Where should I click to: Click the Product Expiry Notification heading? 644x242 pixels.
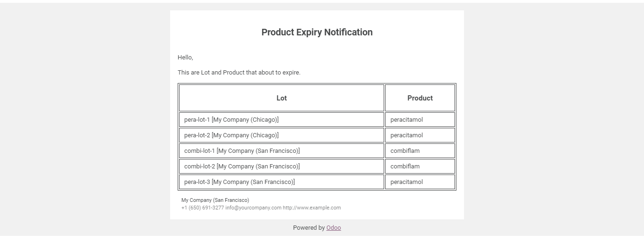pos(317,32)
